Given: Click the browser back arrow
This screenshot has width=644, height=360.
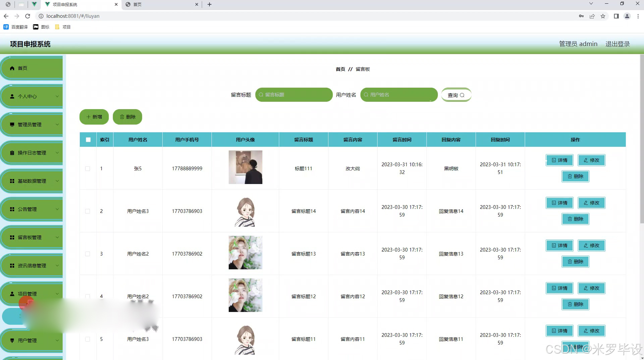Looking at the screenshot, I should tap(6, 16).
